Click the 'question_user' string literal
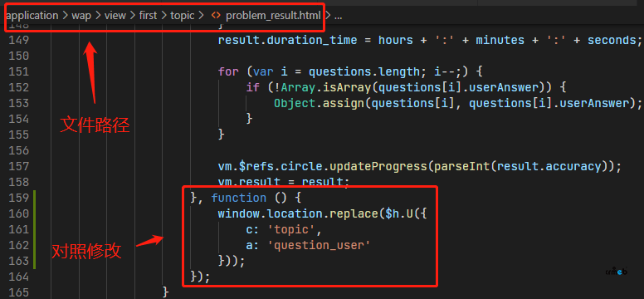644x299 pixels. (319, 246)
